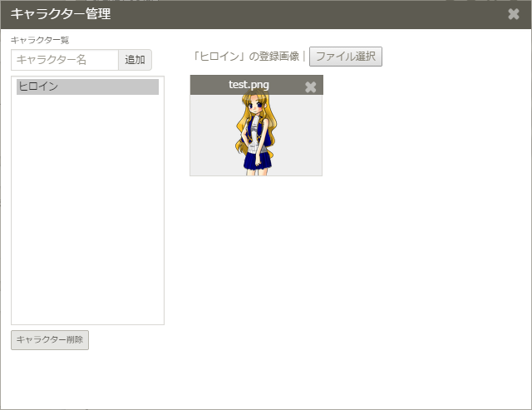Remove the test.png image with its X icon
532x410 pixels.
(310, 86)
